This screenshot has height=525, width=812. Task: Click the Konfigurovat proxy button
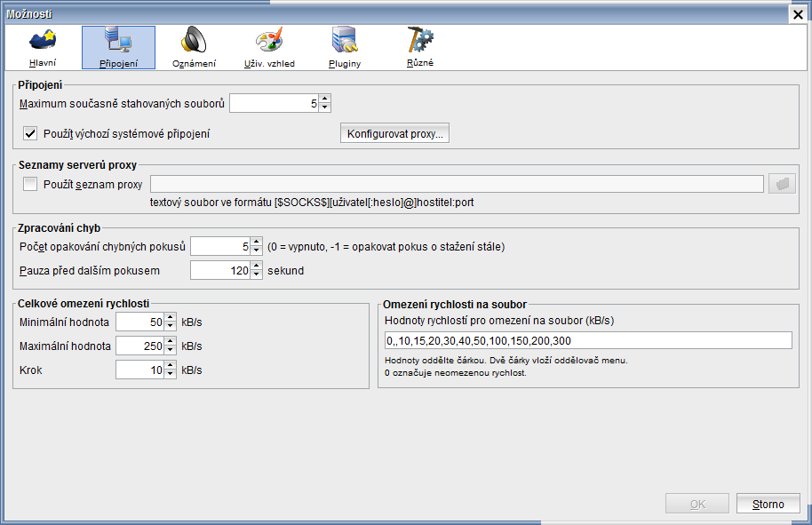point(394,134)
